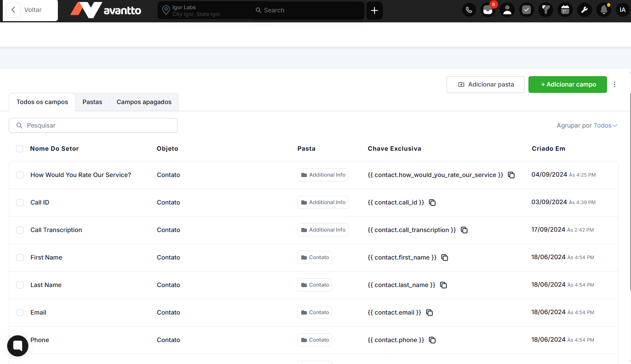Screen dimensions: 631x364
Task: Open Additional Info folder for Rate Our Service
Action: pyautogui.click(x=323, y=175)
